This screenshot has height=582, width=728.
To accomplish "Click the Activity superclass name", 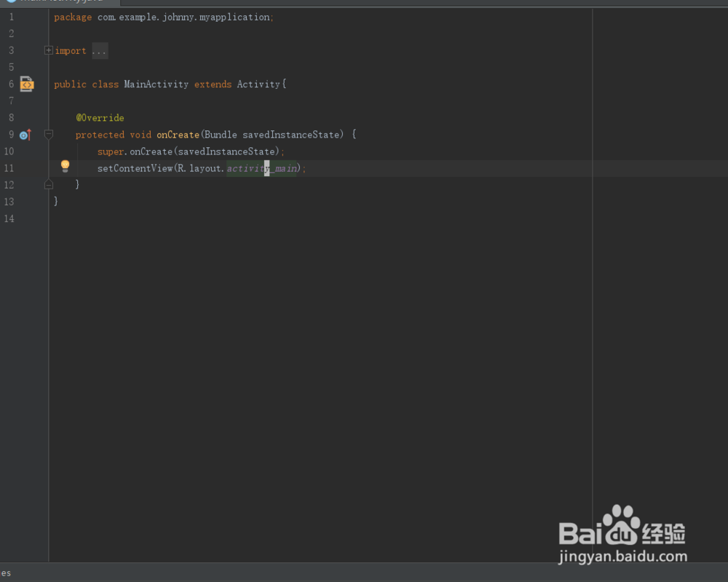I will (x=258, y=84).
